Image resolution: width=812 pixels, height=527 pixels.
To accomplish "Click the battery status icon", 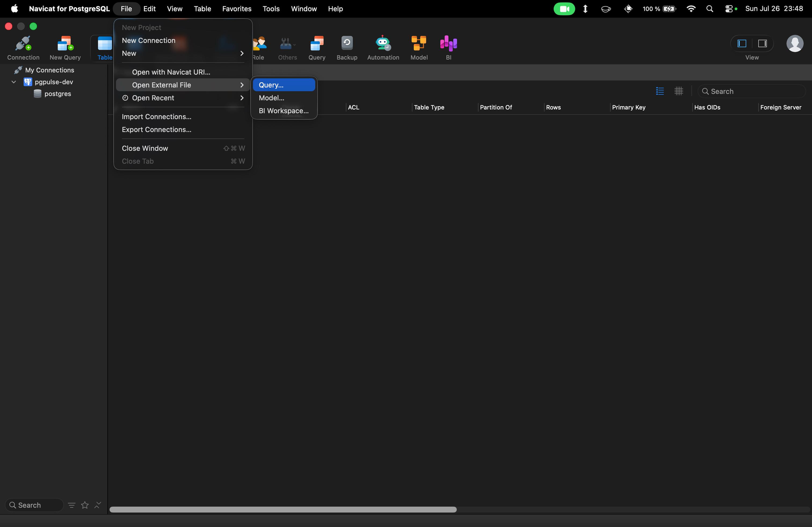I will click(x=670, y=9).
